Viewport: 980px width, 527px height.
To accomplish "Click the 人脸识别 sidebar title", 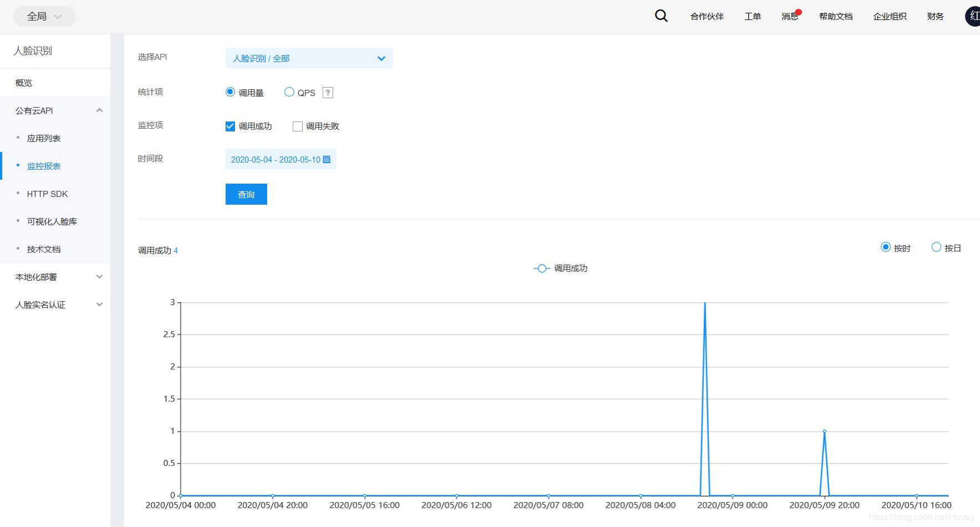I will [33, 51].
